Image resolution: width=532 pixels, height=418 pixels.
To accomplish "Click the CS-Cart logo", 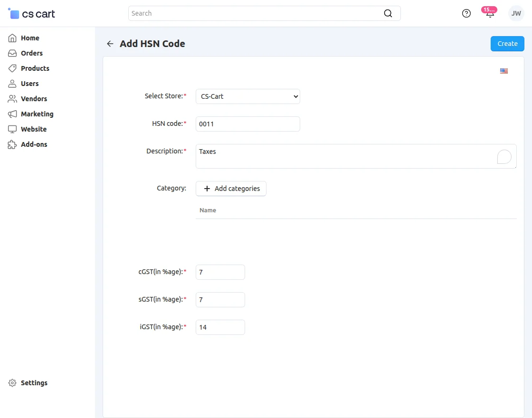I will tap(32, 14).
